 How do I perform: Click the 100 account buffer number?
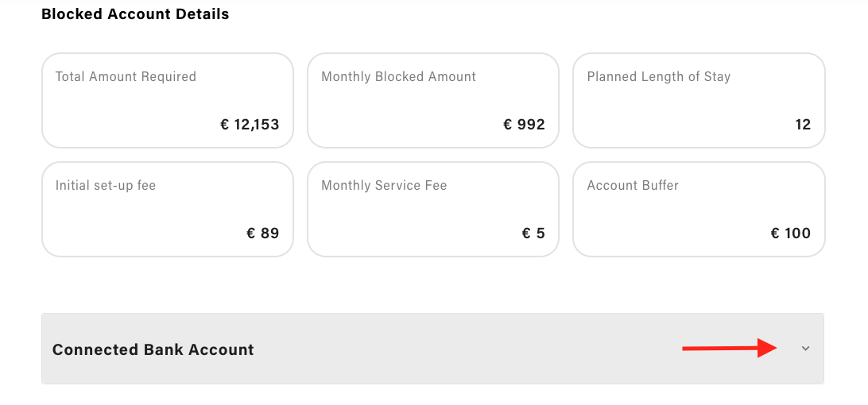pos(797,233)
